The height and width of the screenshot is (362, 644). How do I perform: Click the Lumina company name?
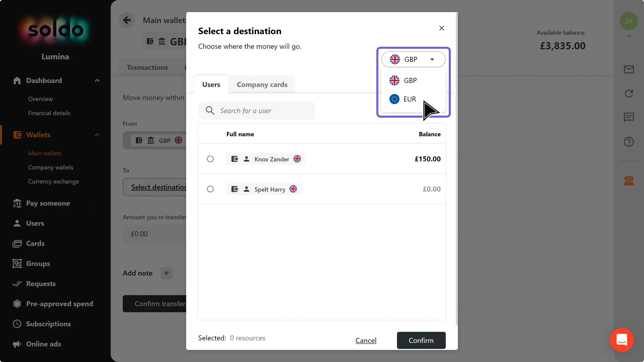coord(55,57)
